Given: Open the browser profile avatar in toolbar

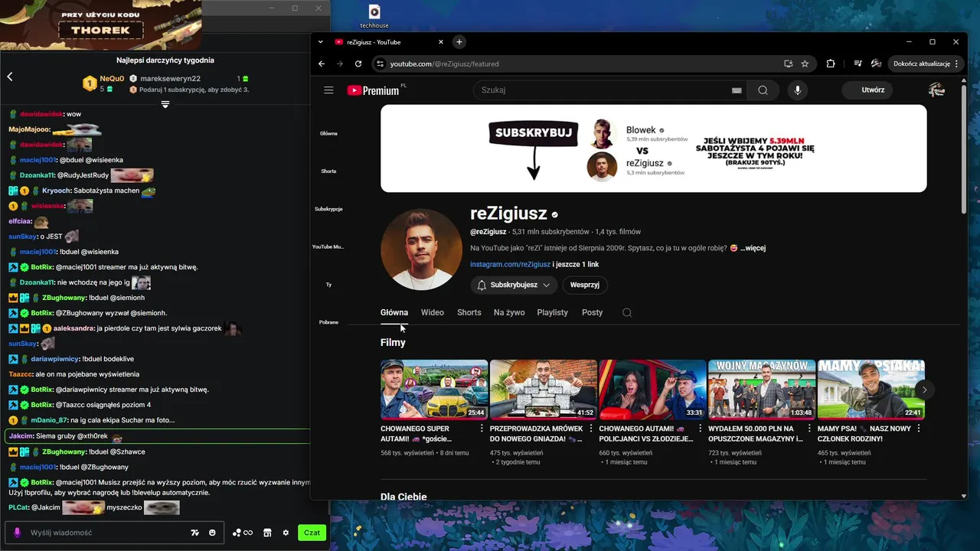Looking at the screenshot, I should (876, 64).
